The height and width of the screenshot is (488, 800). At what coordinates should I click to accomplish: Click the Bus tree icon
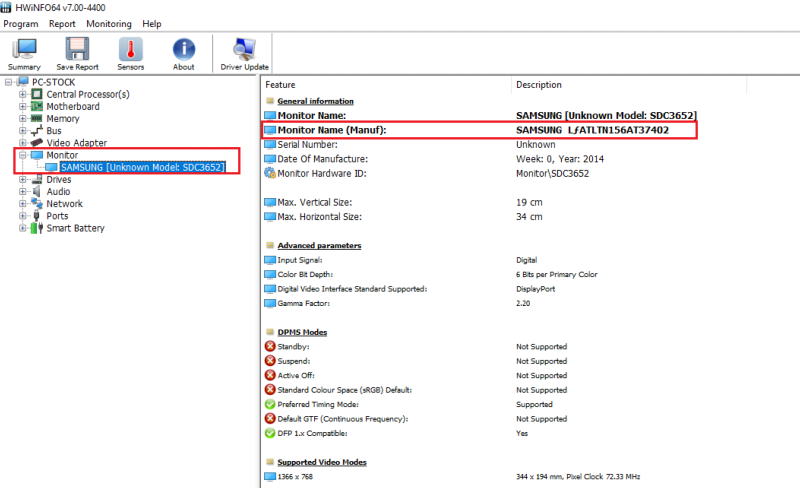click(x=37, y=131)
